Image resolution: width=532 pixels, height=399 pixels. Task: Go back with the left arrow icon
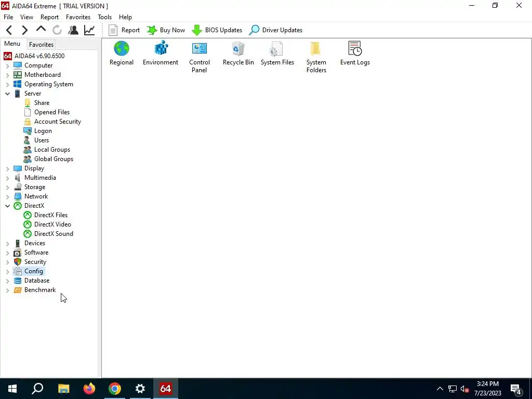click(9, 30)
